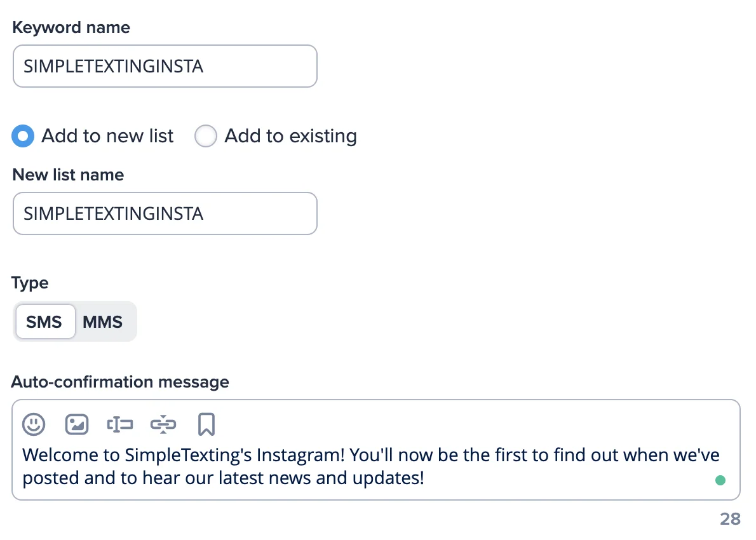Click inside the auto-confirmation message box
This screenshot has height=540, width=756.
(375, 466)
